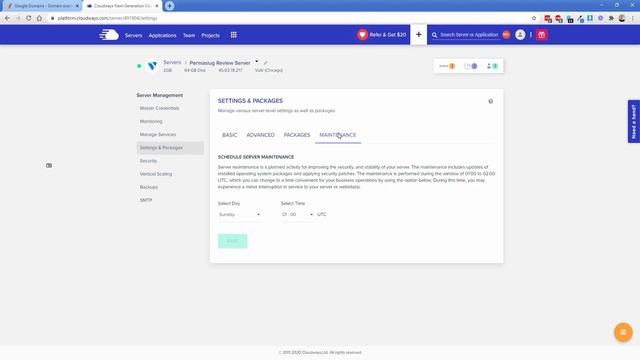
Task: Open the Need a hand? side tab
Action: [633, 121]
